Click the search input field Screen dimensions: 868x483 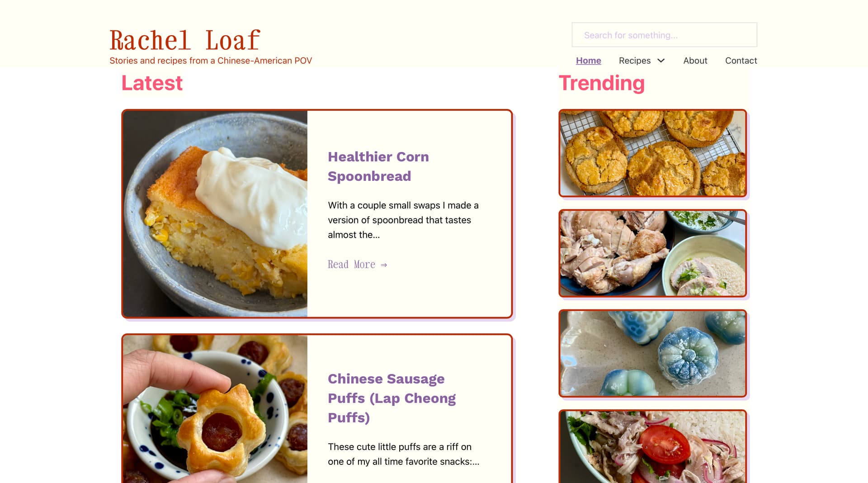coord(664,35)
